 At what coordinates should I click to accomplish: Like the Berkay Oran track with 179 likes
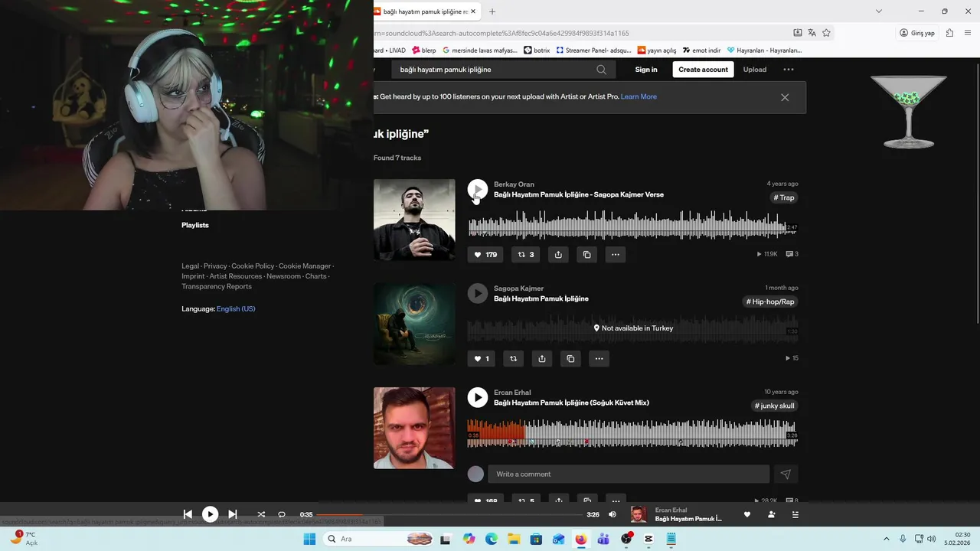click(485, 255)
